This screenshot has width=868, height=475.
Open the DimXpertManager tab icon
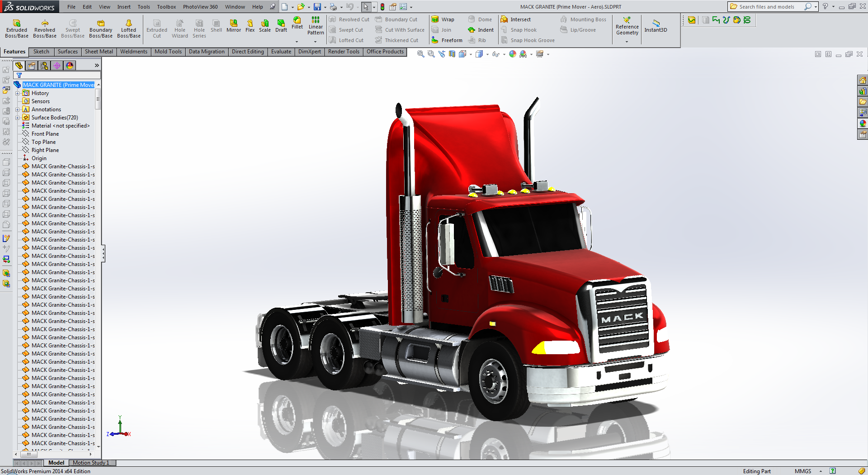[57, 66]
